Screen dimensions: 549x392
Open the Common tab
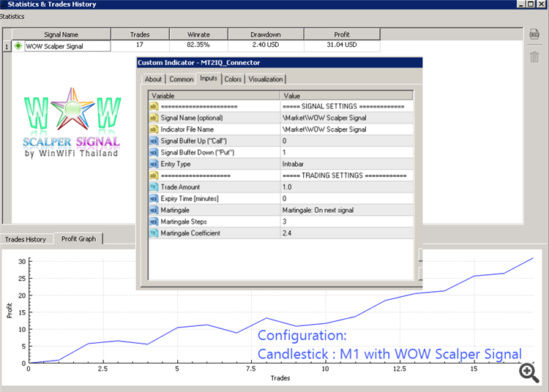point(182,79)
